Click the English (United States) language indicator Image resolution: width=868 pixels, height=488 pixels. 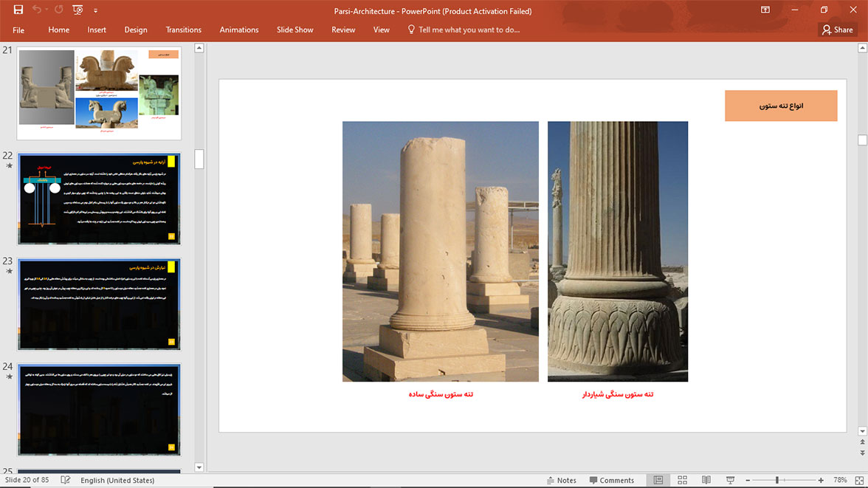point(117,480)
